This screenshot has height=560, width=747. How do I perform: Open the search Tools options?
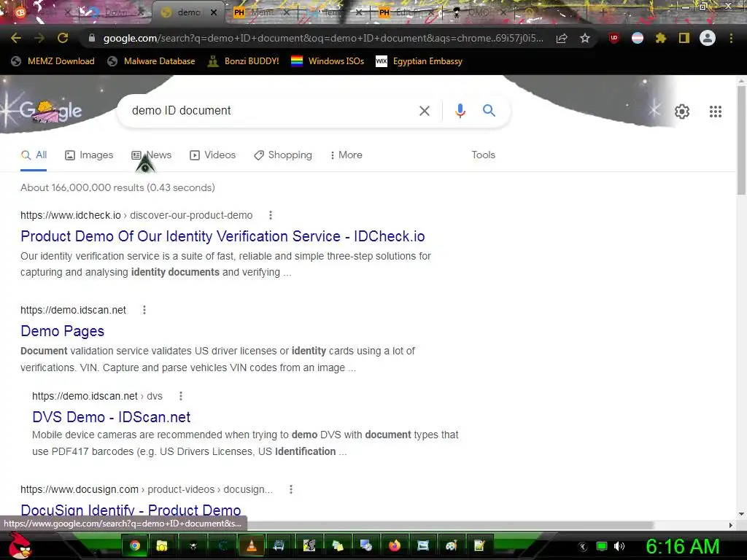[x=483, y=155]
